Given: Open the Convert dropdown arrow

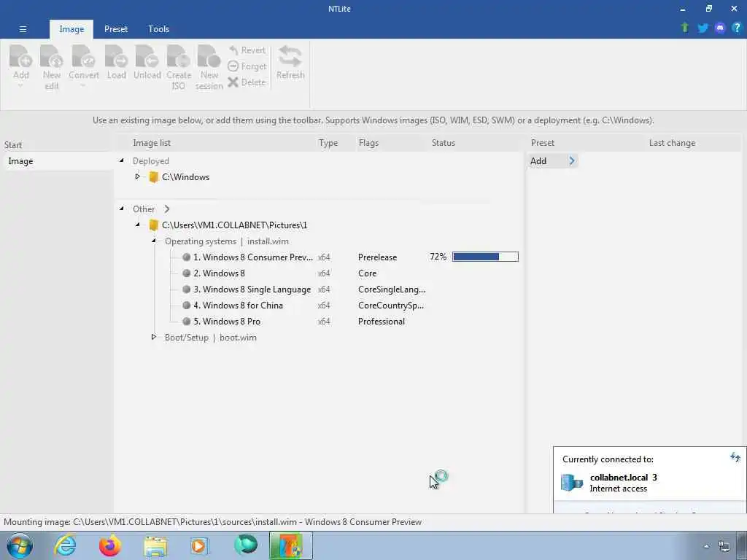Looking at the screenshot, I should tap(83, 86).
